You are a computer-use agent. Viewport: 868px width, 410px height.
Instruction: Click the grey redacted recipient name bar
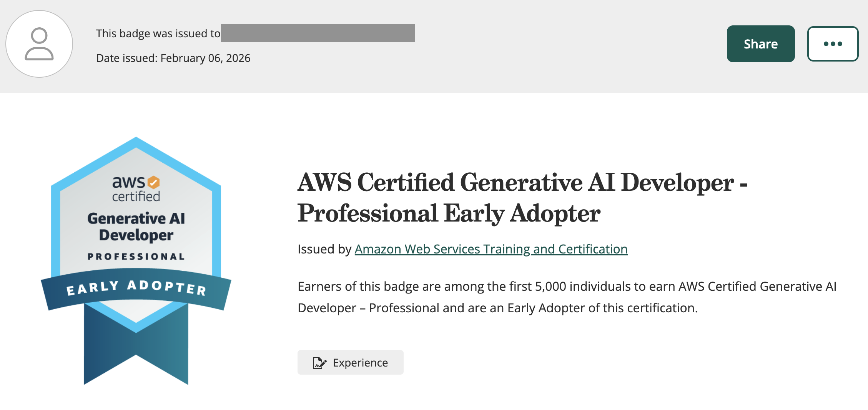(x=318, y=33)
